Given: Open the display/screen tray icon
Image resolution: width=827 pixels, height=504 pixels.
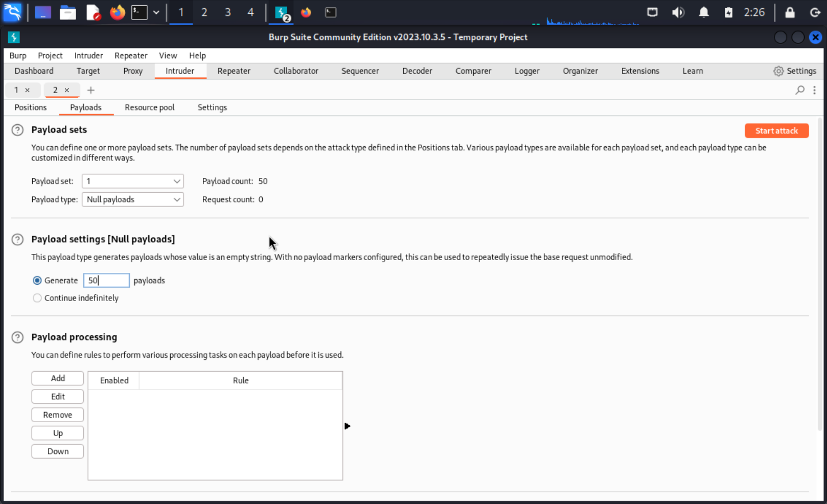Looking at the screenshot, I should click(652, 12).
